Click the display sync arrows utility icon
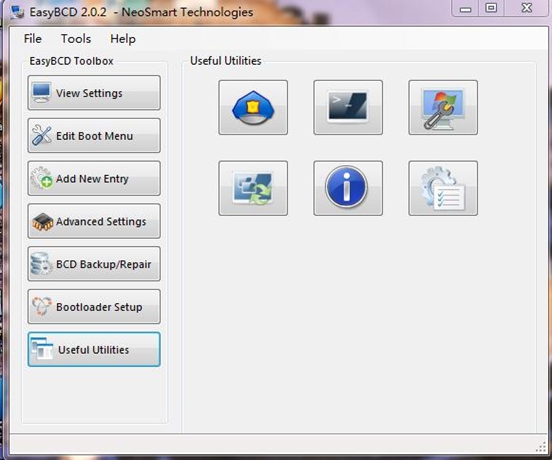Image resolution: width=552 pixels, height=460 pixels. pos(253,188)
